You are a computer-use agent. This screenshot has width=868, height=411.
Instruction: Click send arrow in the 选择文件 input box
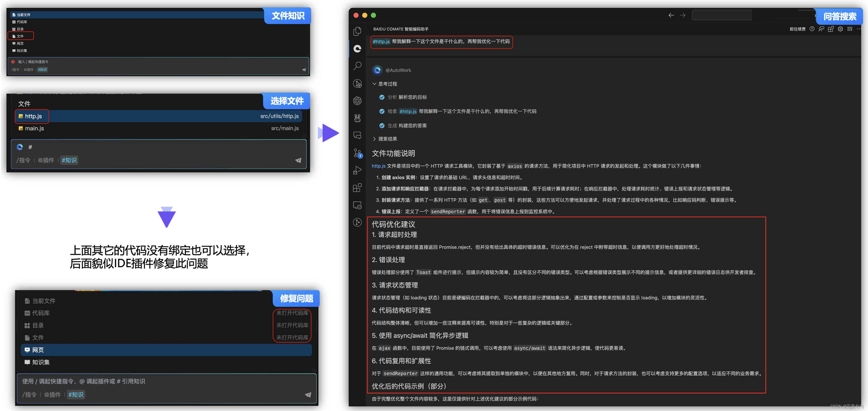pos(298,161)
